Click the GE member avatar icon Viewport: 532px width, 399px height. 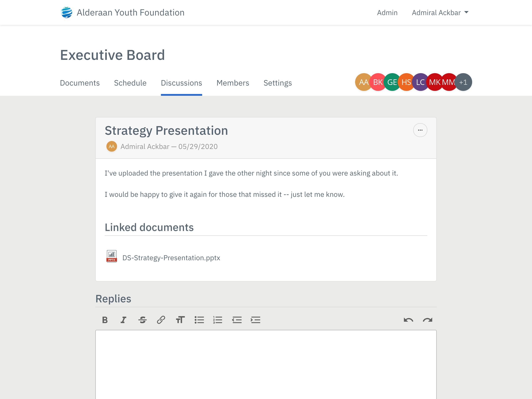coord(392,82)
